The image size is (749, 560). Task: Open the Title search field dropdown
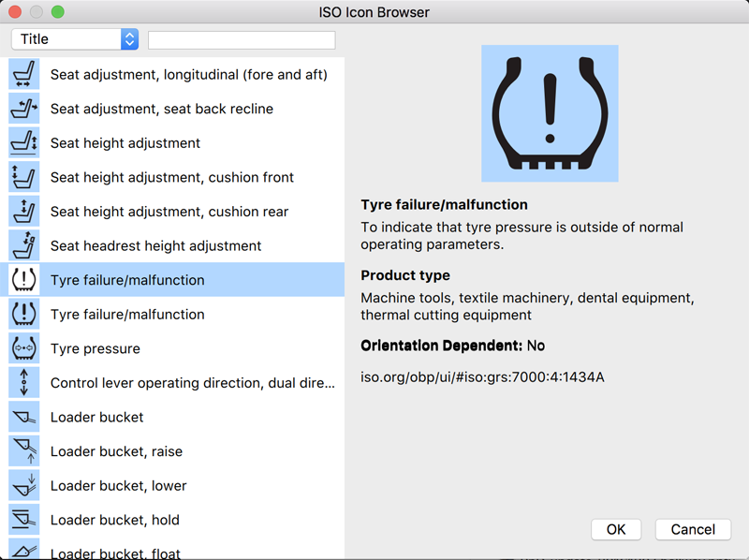click(x=75, y=39)
